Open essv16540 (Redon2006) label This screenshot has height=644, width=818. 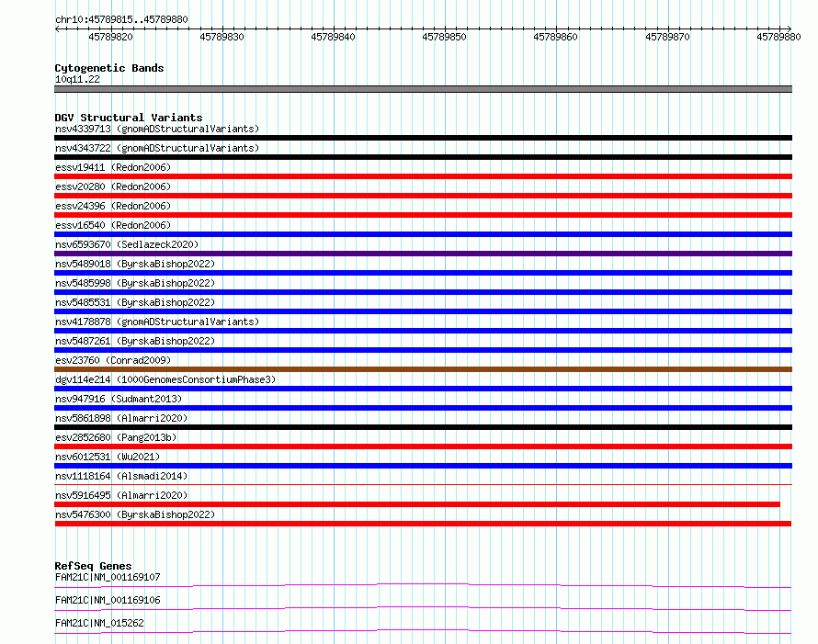(x=113, y=225)
